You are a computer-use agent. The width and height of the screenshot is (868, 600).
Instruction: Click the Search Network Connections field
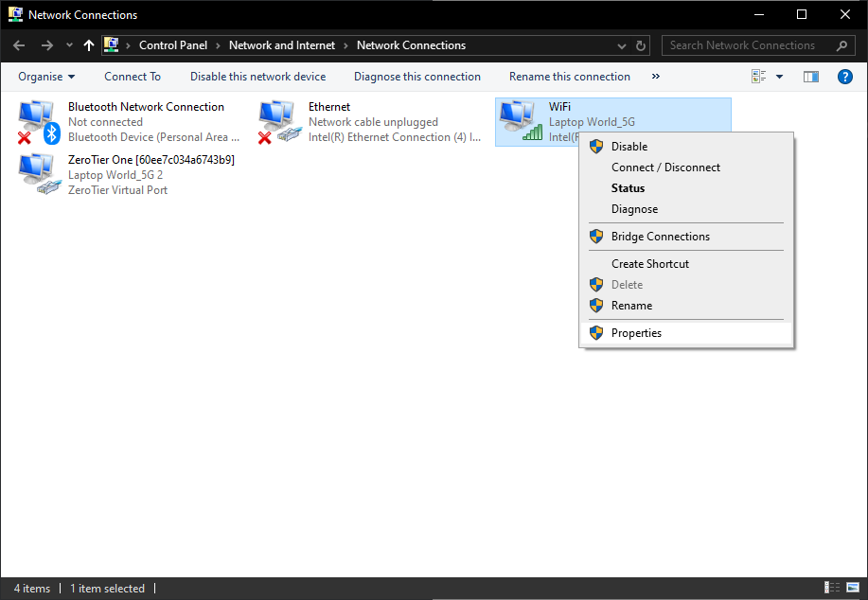pos(750,45)
